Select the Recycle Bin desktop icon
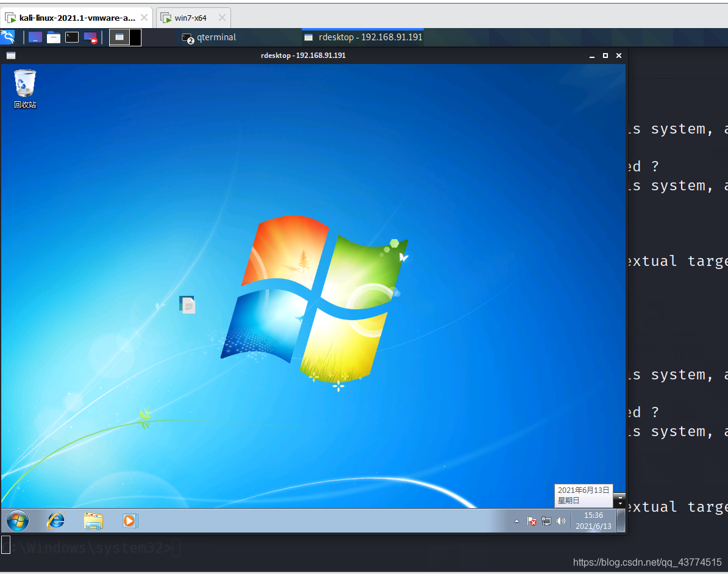 [x=25, y=89]
